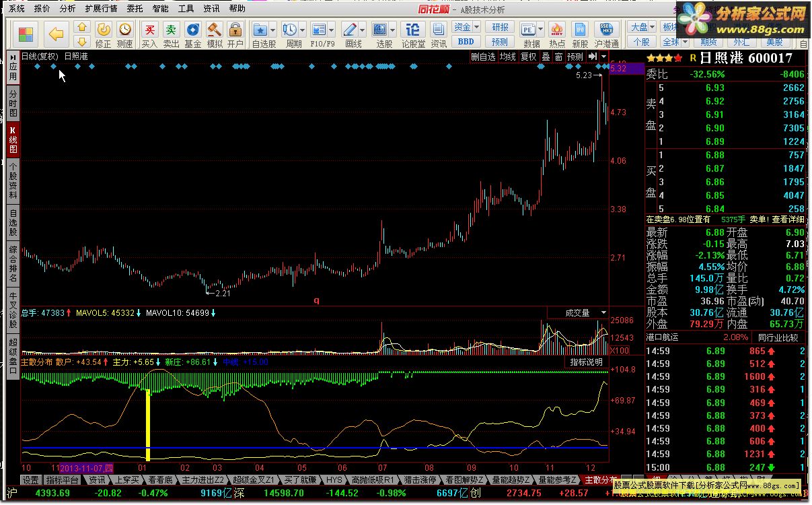
Task: Click the 同行业比较 industry comparison button
Action: [778, 337]
